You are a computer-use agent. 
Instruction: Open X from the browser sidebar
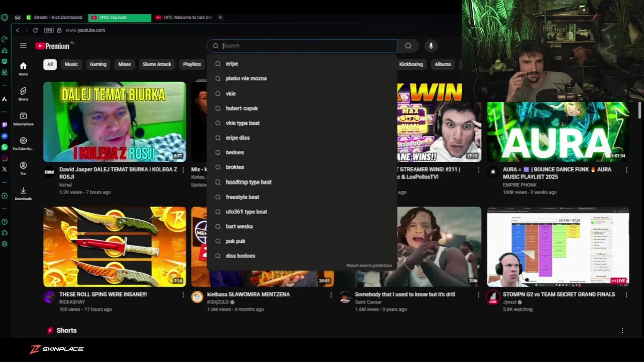click(5, 169)
